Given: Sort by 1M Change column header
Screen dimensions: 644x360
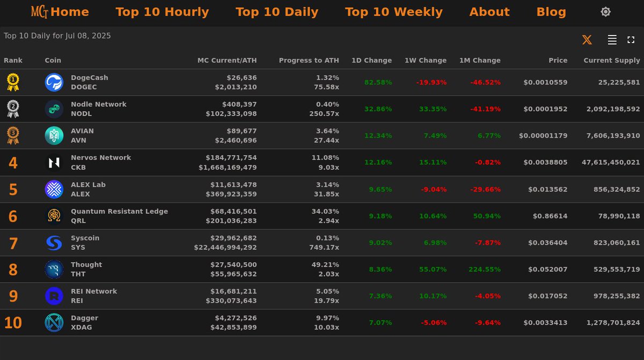Looking at the screenshot, I should tap(480, 61).
